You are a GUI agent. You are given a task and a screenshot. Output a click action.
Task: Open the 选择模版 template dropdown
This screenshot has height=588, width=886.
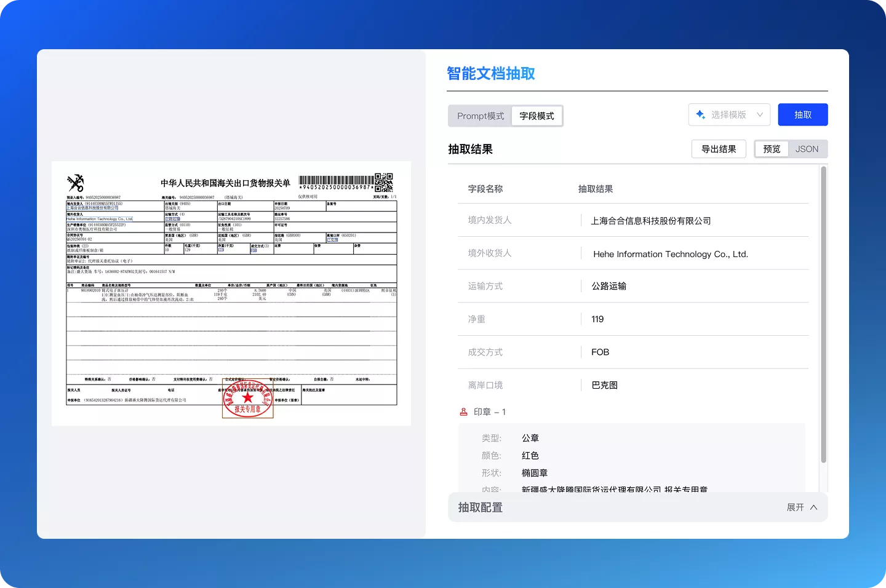tap(729, 114)
